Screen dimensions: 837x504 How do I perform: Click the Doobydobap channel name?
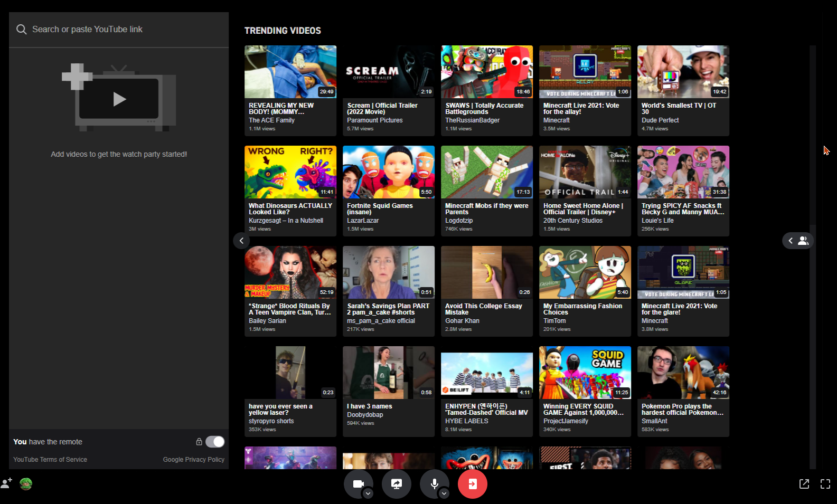pos(365,415)
